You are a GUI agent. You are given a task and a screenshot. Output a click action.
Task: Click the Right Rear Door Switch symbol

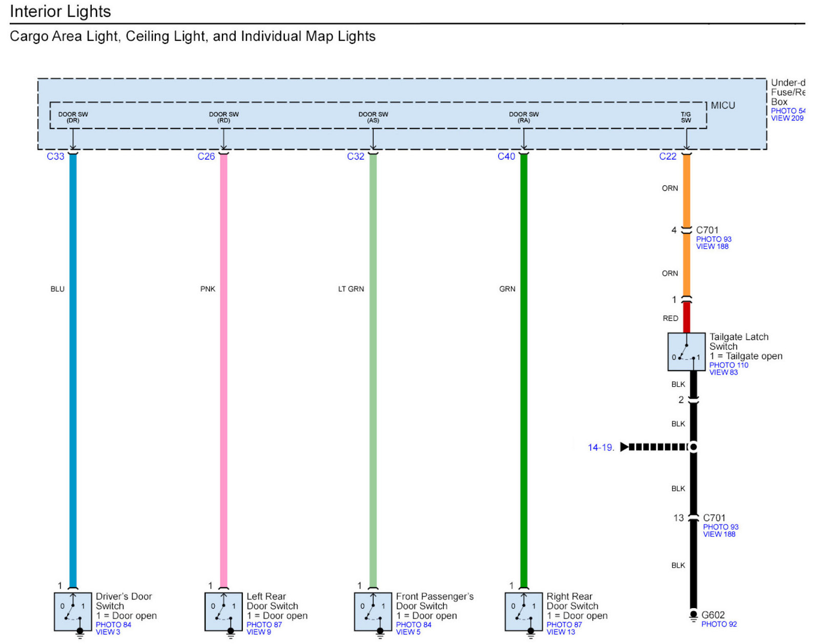pos(523,611)
